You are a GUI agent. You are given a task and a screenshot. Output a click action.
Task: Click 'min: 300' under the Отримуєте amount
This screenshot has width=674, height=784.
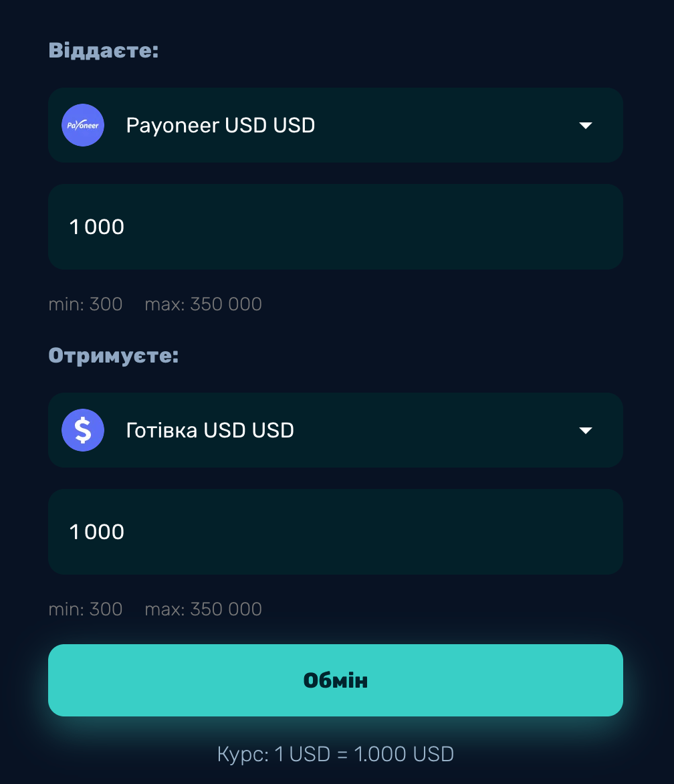[86, 609]
